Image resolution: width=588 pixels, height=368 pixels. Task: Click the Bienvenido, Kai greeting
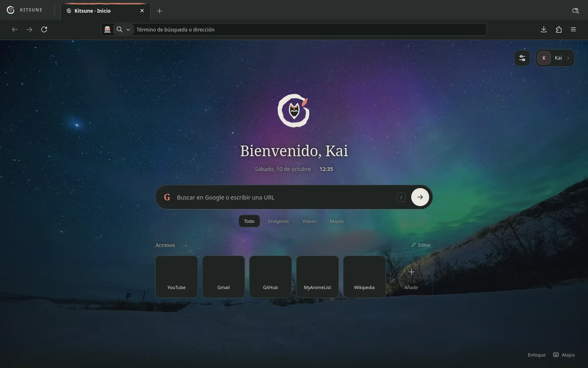(x=294, y=151)
